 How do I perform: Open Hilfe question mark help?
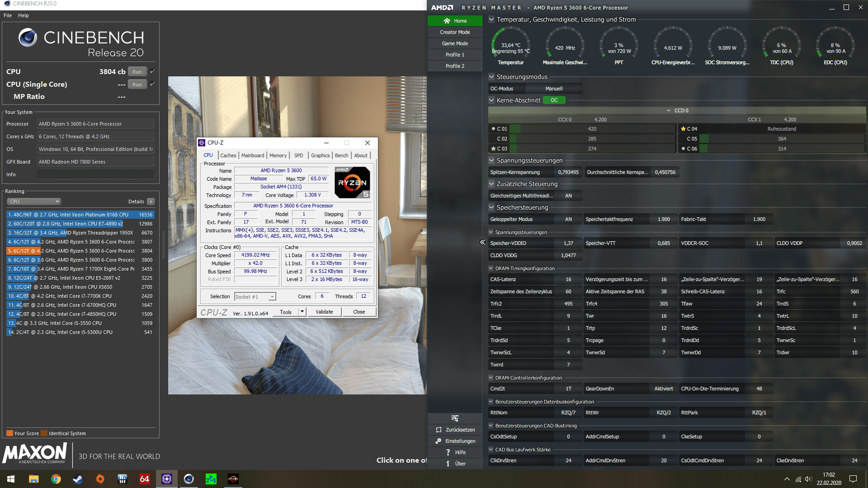[x=448, y=452]
